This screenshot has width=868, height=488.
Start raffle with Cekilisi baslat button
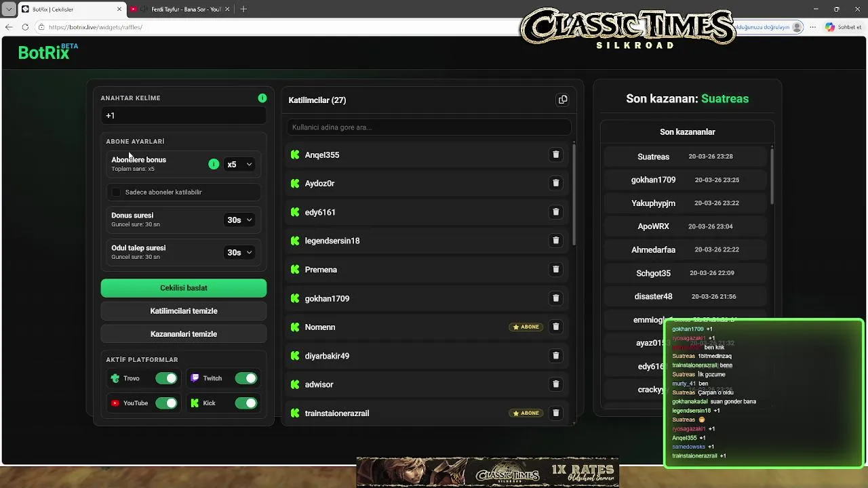(x=184, y=288)
